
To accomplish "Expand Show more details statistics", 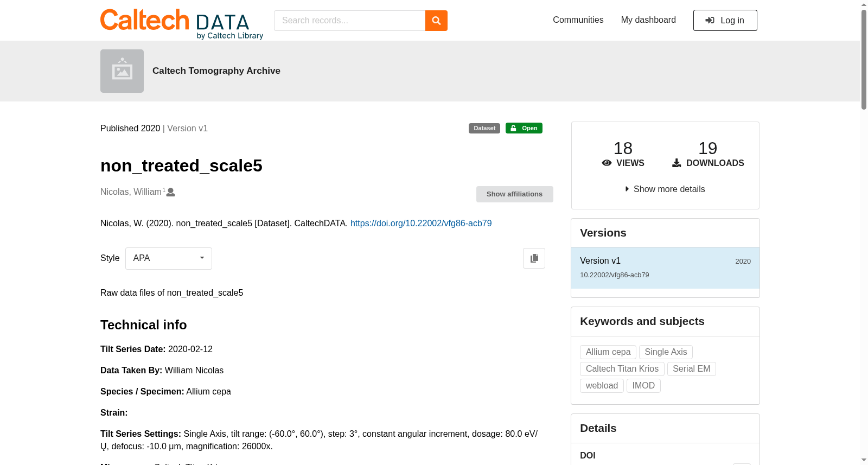I will tap(665, 189).
